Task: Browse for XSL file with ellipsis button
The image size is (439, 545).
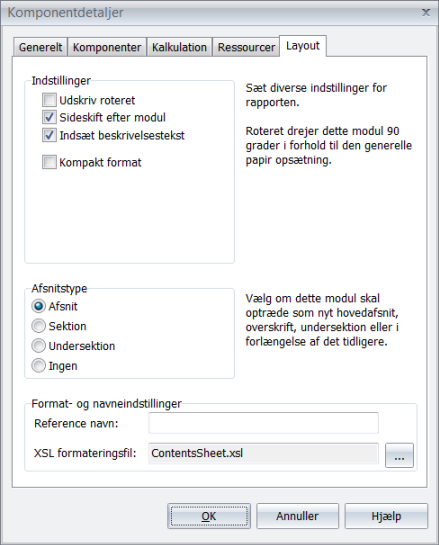Action: click(399, 455)
